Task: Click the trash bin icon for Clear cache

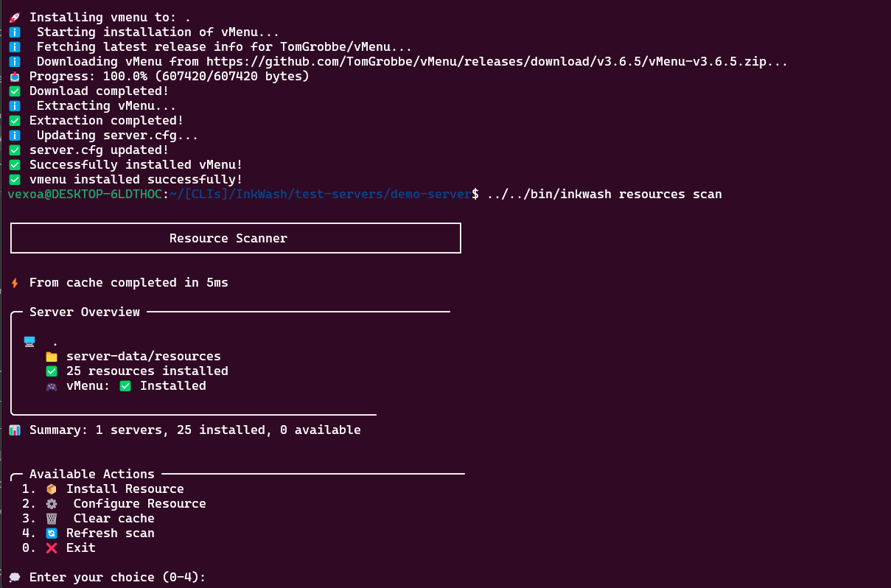Action: (52, 518)
